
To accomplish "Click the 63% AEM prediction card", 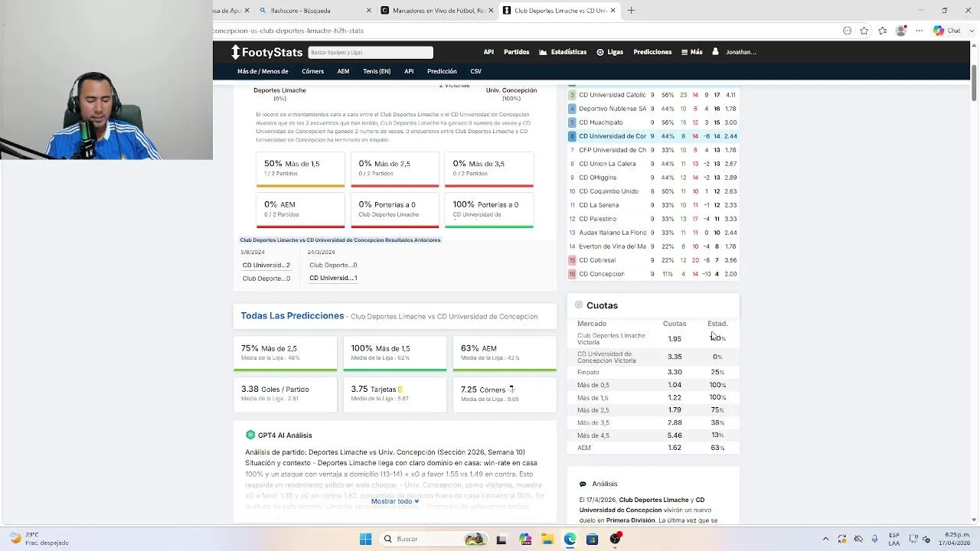I will point(505,354).
